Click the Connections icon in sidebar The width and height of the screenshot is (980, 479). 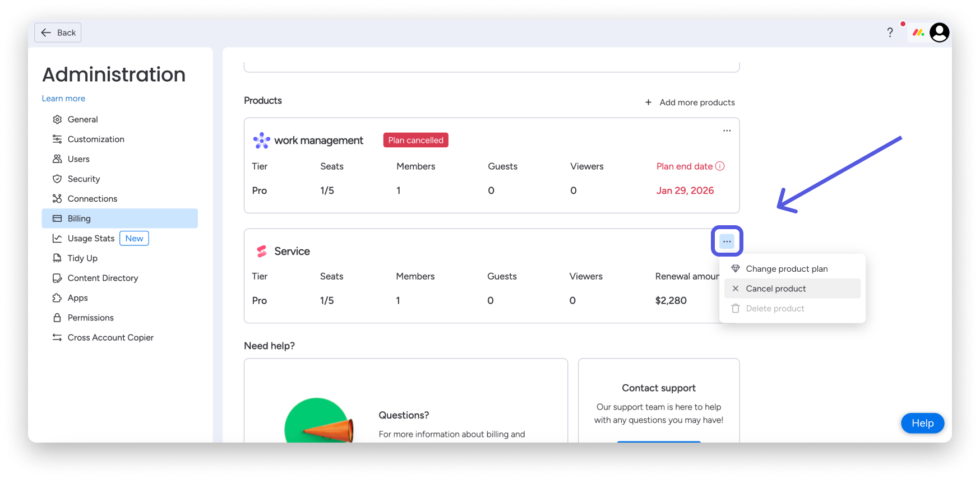point(57,198)
